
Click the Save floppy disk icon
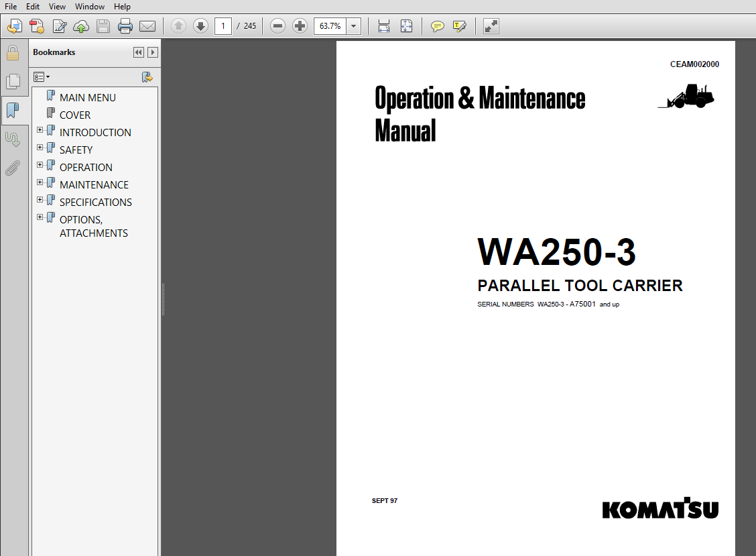103,26
